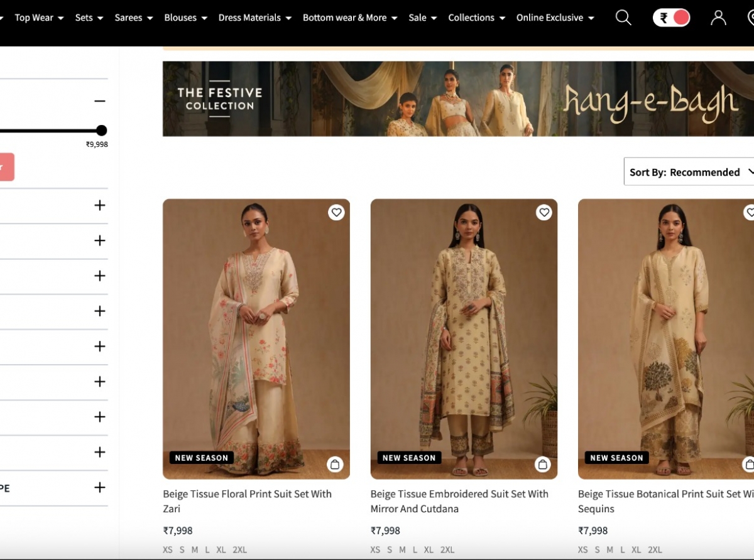Viewport: 754px width, 560px height.
Task: Wishlist the Embroidered Suit Set with heart icon
Action: 544,213
